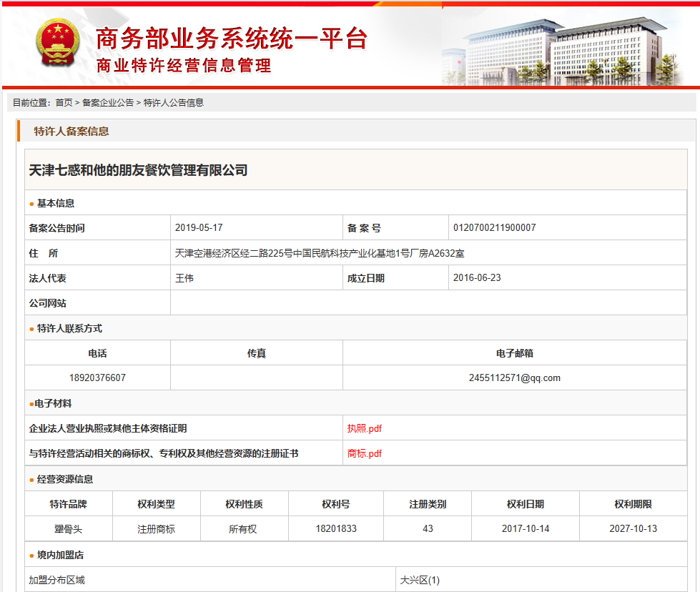700x592 pixels.
Task: Click the 公司网站 label cell
Action: (98, 302)
